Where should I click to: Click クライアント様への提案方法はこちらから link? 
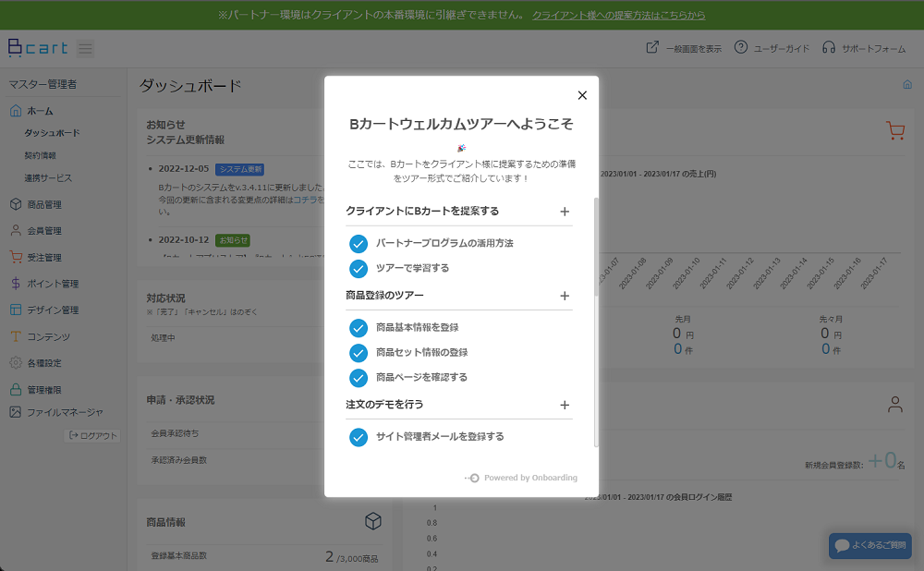[619, 15]
